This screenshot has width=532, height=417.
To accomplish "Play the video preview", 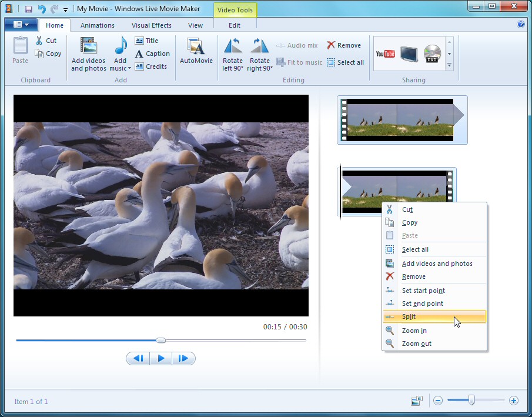I will click(161, 358).
